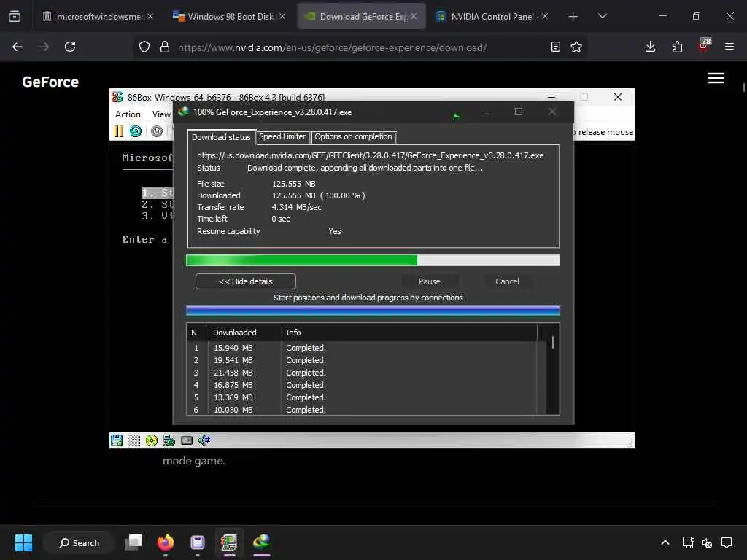Cancel the GeForce Experience download

click(x=507, y=281)
